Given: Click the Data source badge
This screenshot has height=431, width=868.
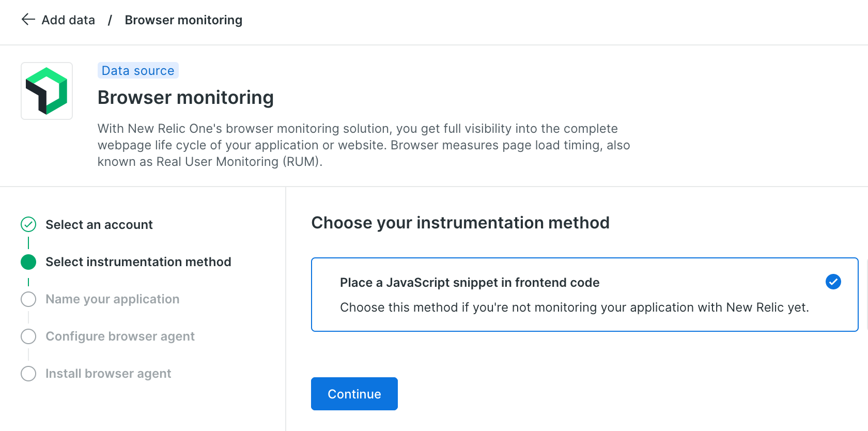Looking at the screenshot, I should pyautogui.click(x=137, y=70).
